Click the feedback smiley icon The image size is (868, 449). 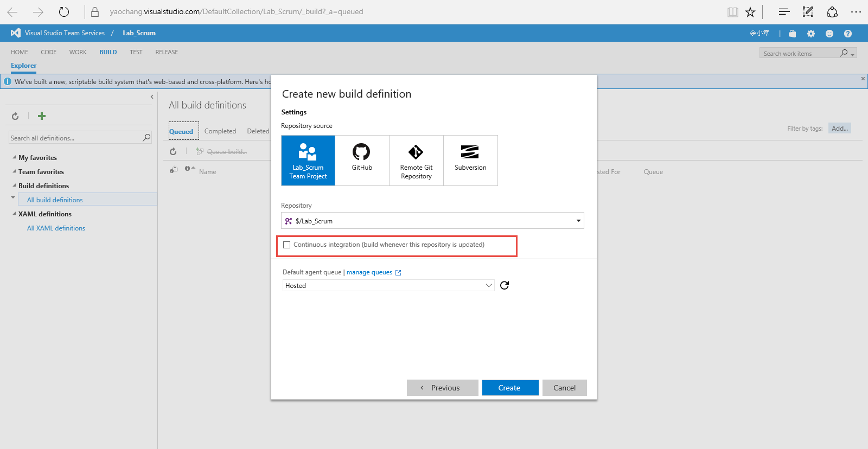point(829,34)
